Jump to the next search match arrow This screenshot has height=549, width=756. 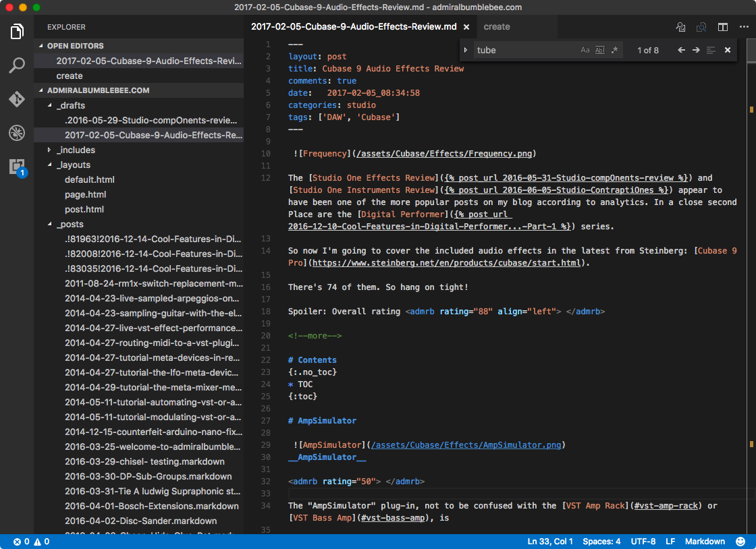(697, 49)
